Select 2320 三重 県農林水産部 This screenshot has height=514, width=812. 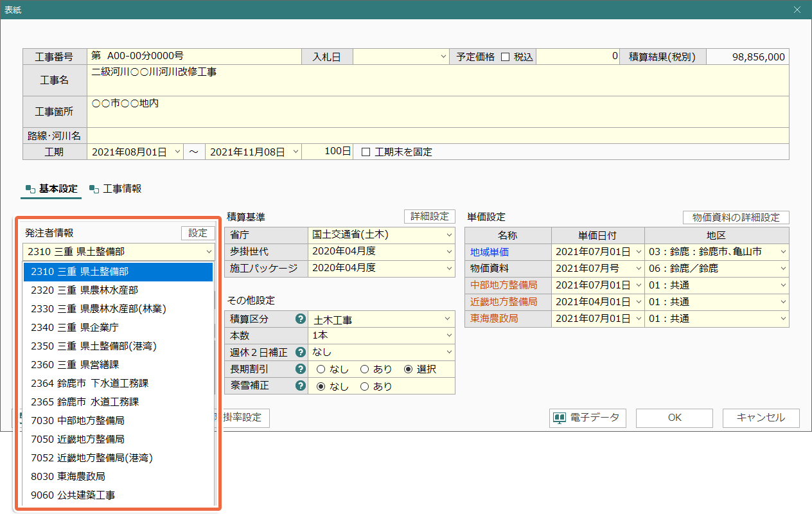118,290
